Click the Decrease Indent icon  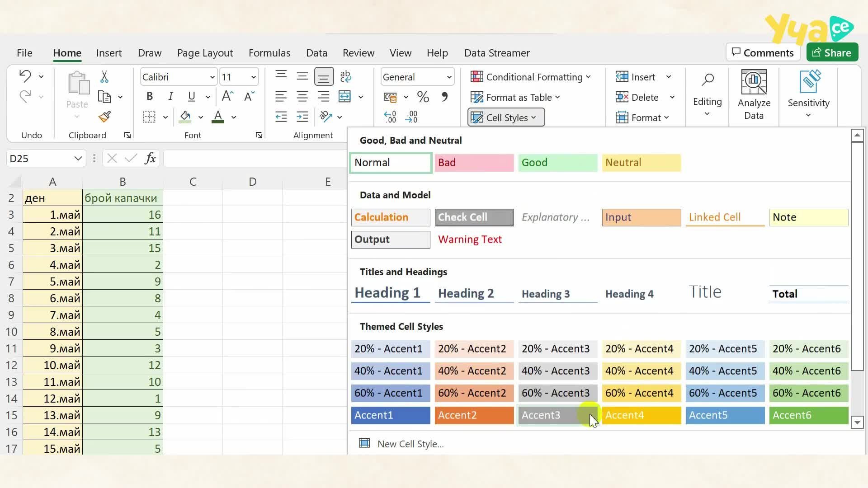click(x=281, y=117)
